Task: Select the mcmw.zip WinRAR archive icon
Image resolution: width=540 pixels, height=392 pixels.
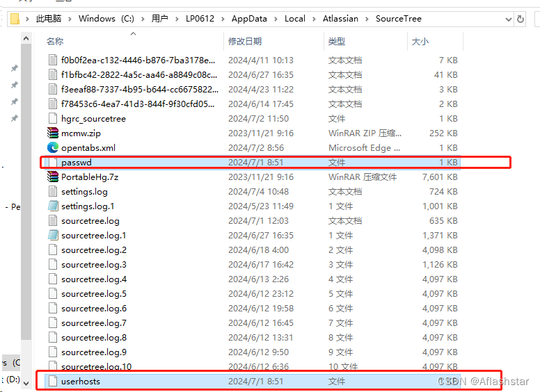Action: pyautogui.click(x=53, y=133)
